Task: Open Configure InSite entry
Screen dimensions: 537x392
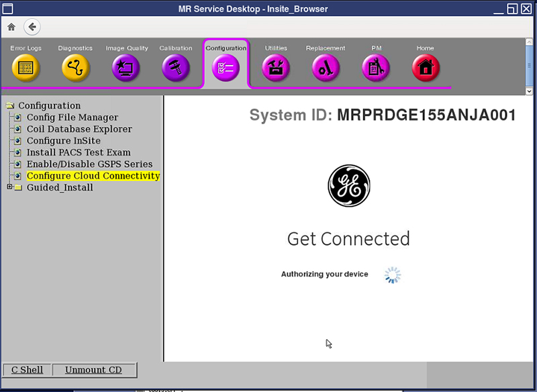Action: (63, 141)
